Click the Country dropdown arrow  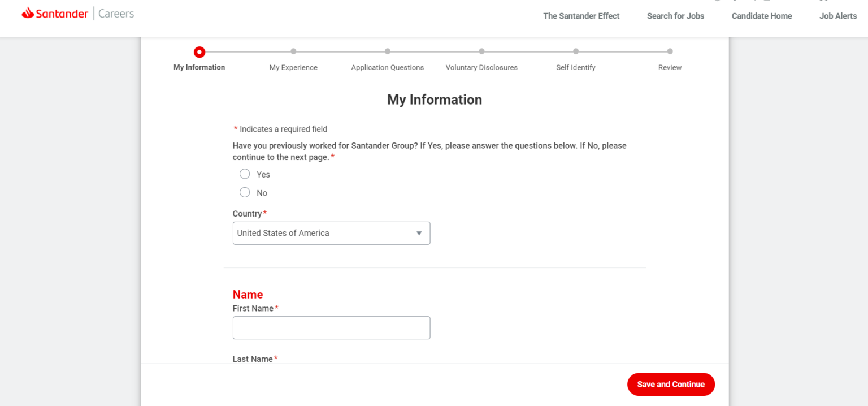(419, 233)
